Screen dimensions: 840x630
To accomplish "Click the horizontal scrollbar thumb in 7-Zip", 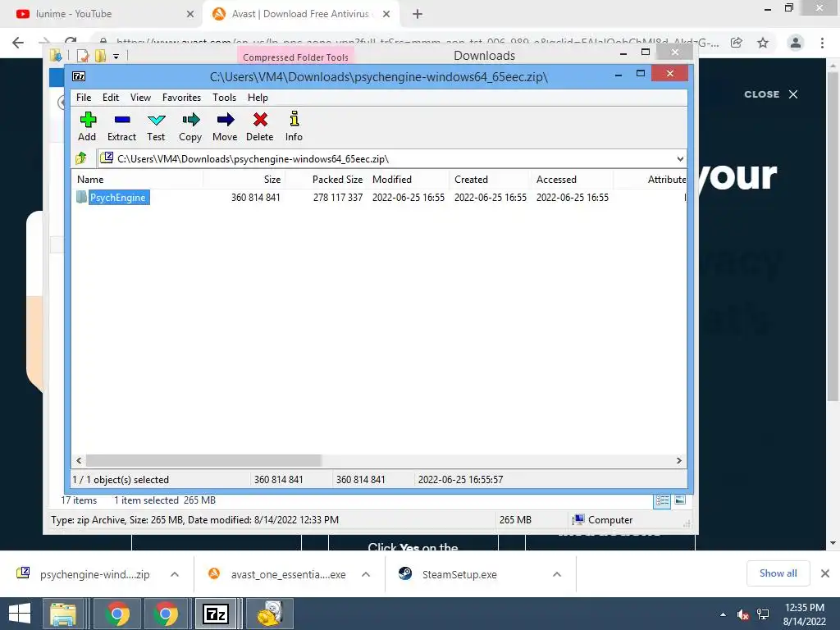I will coord(203,461).
